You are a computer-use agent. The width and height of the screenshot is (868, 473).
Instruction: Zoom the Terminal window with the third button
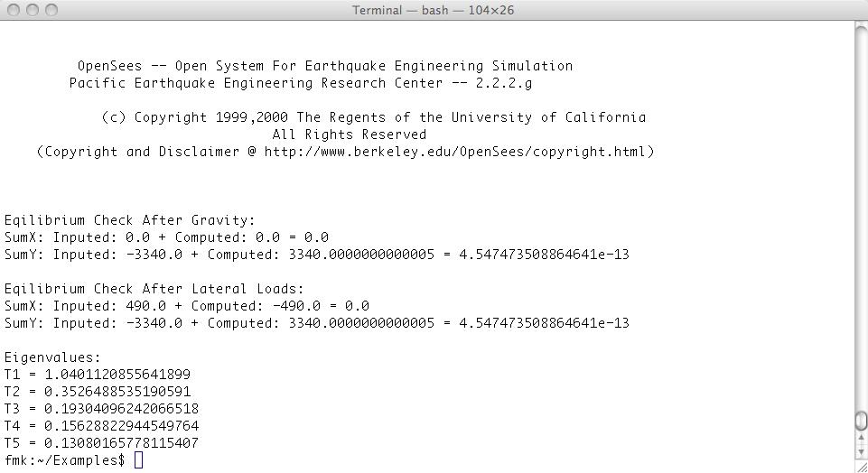click(x=51, y=10)
